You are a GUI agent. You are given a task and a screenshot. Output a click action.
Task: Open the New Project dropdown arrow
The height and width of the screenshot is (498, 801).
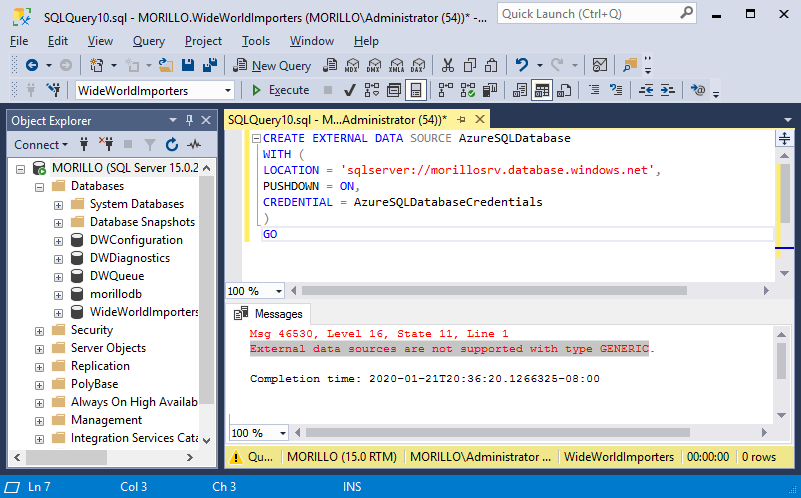click(113, 65)
